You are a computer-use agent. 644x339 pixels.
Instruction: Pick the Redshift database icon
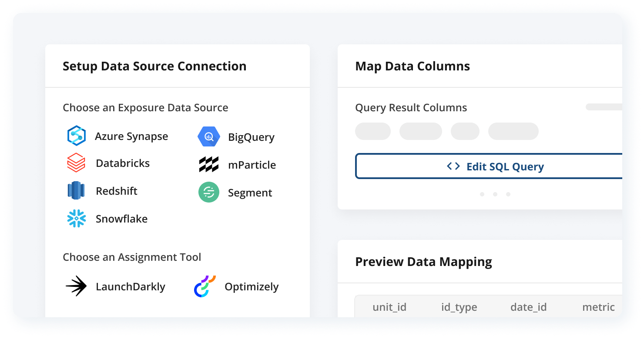[x=76, y=191]
